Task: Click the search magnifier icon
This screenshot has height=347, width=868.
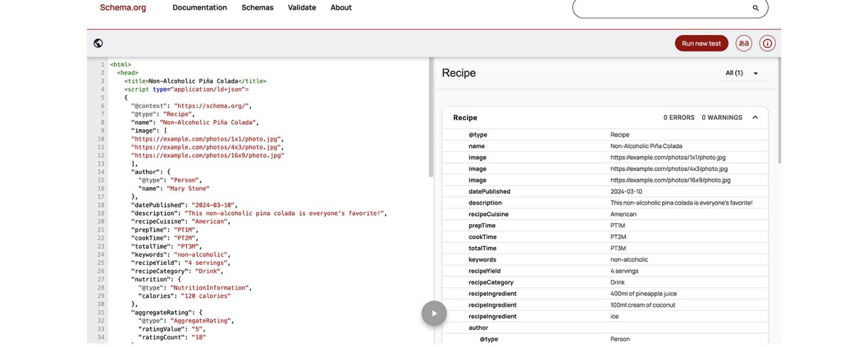Action: click(755, 8)
